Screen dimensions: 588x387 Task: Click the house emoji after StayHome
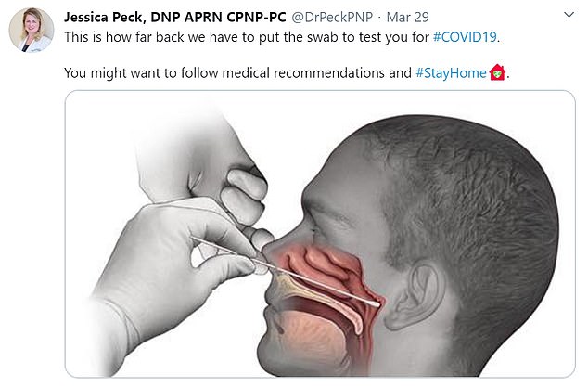pyautogui.click(x=497, y=72)
